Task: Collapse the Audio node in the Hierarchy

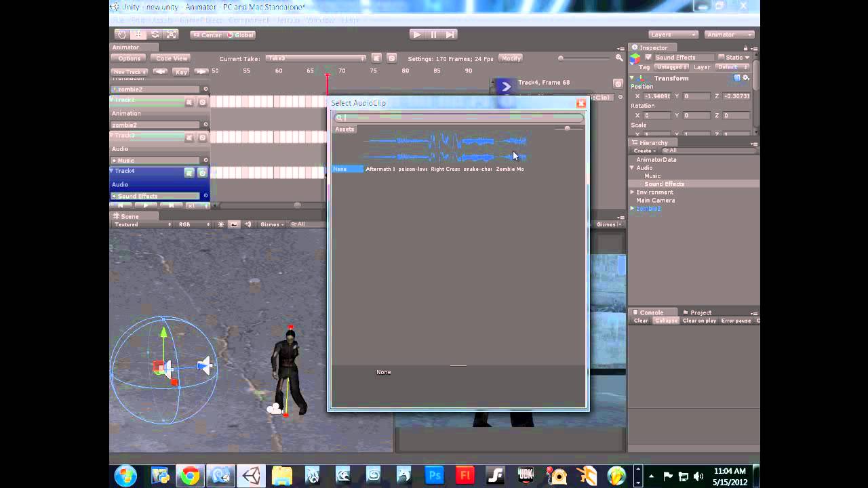Action: click(632, 167)
